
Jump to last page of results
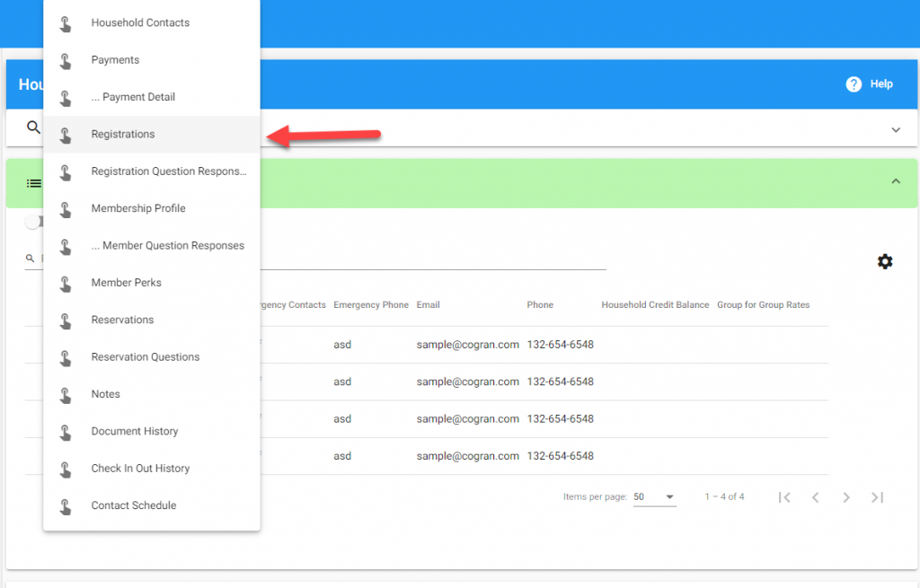pyautogui.click(x=878, y=497)
